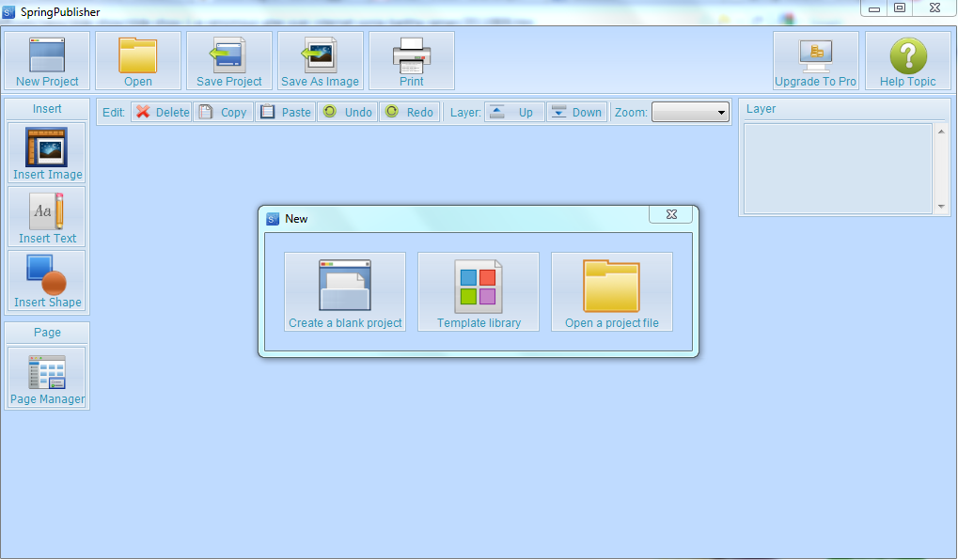Select the Insert Text tool
This screenshot has height=560, width=958.
point(47,217)
